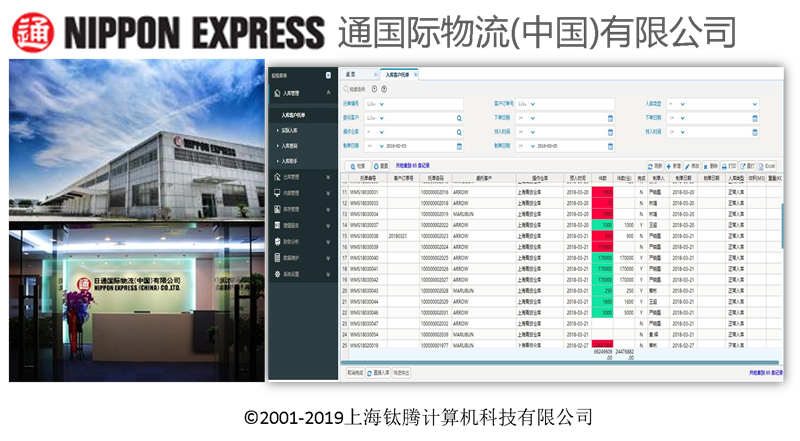Expand the 财务分析 section chevron
Image resolution: width=800 pixels, height=441 pixels.
[328, 242]
